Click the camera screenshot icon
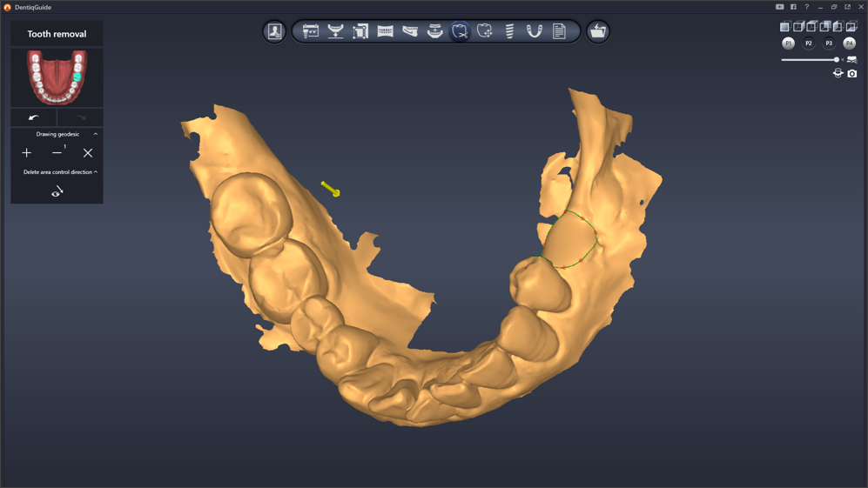Viewport: 868px width, 488px height. (x=852, y=74)
